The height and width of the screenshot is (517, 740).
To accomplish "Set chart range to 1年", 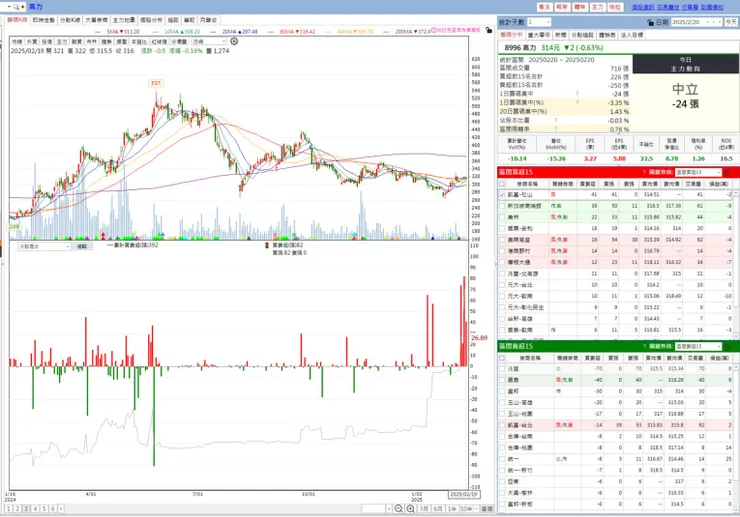I will [452, 509].
